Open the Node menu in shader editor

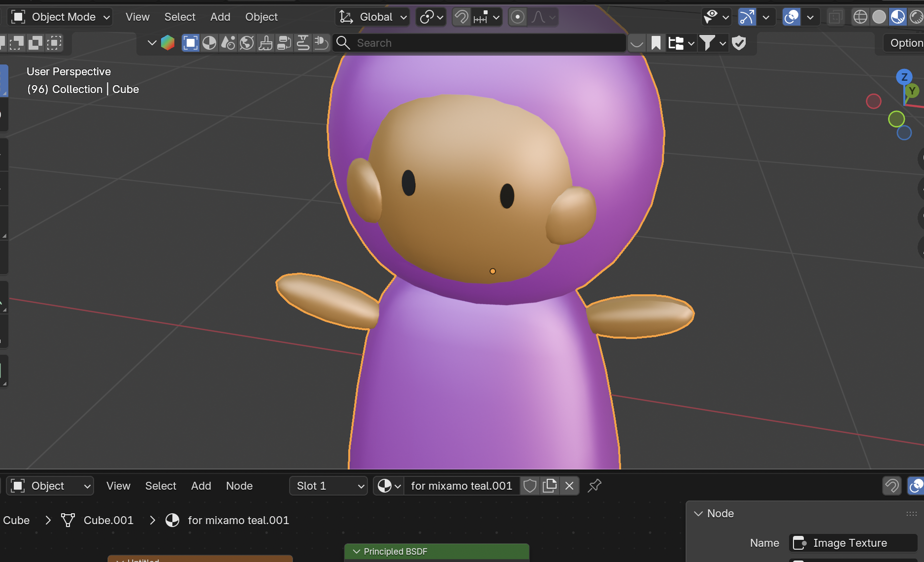239,486
